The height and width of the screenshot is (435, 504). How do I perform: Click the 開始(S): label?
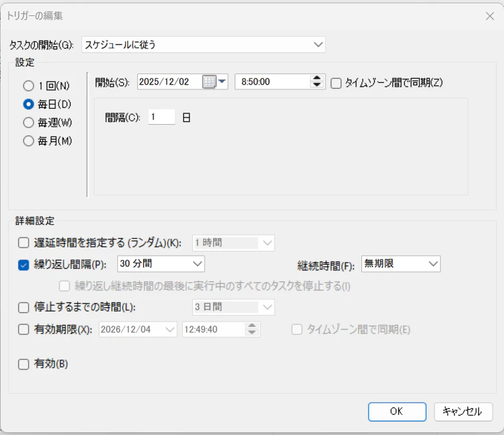point(112,83)
